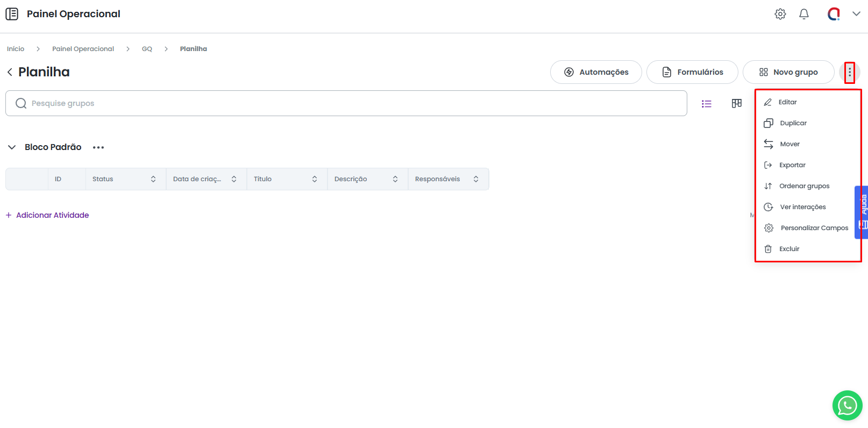Switch to list view icon
868x428 pixels.
[706, 104]
